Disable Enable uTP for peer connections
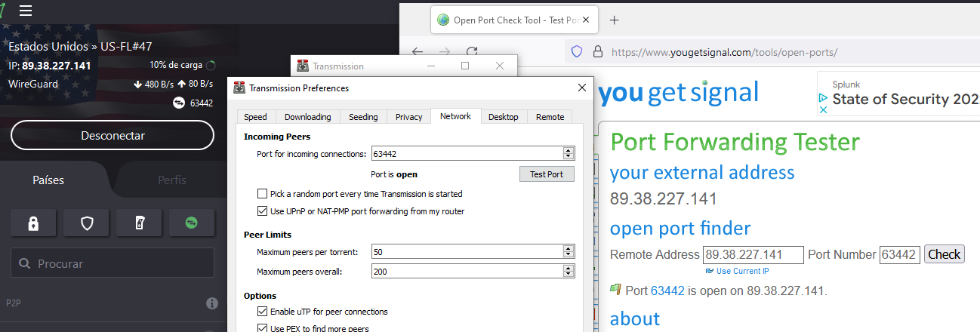This screenshot has width=980, height=332. coord(263,312)
